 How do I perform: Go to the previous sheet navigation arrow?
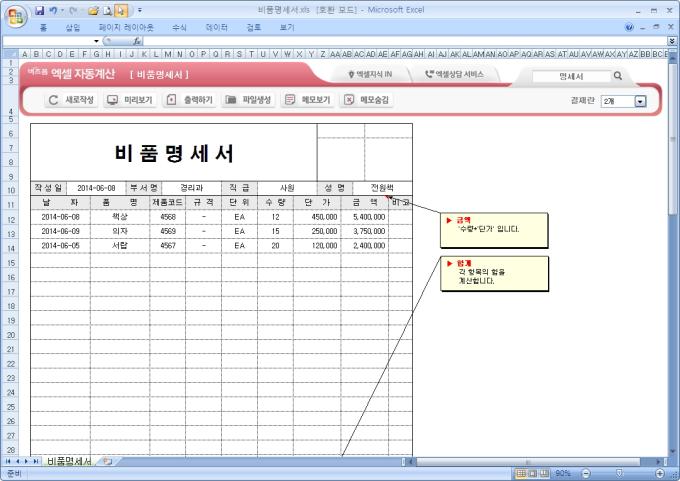tap(17, 461)
